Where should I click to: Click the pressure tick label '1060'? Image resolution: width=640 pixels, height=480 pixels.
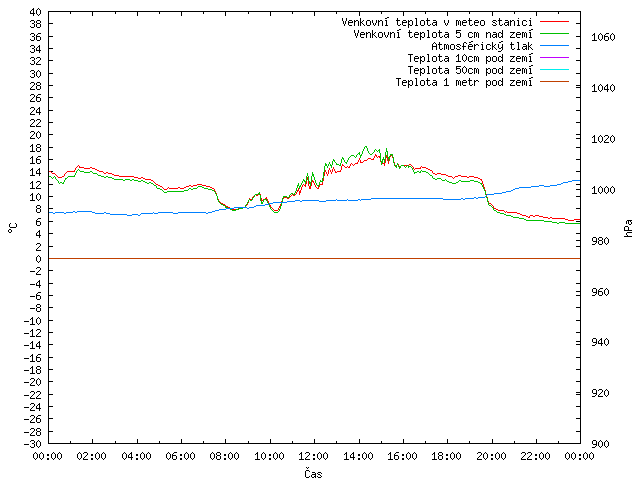coord(603,37)
